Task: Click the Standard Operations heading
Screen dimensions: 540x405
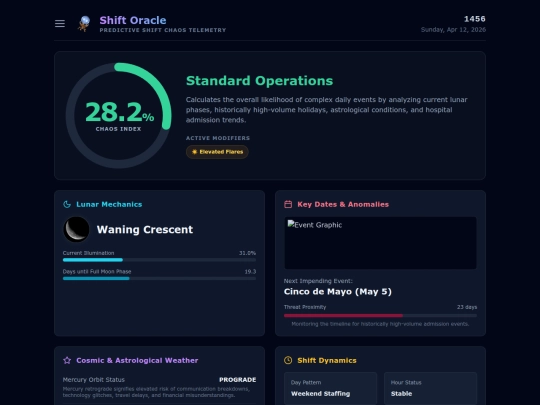Action: [259, 81]
